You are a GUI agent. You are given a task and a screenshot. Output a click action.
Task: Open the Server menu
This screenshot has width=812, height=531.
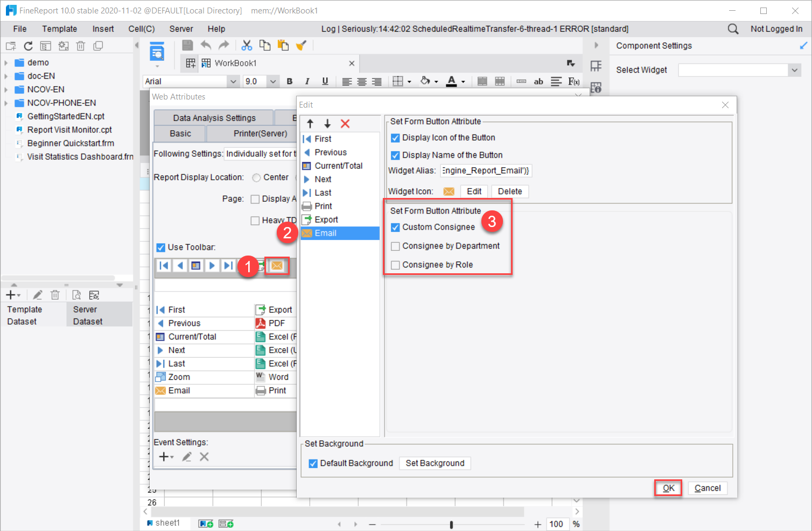(x=181, y=29)
